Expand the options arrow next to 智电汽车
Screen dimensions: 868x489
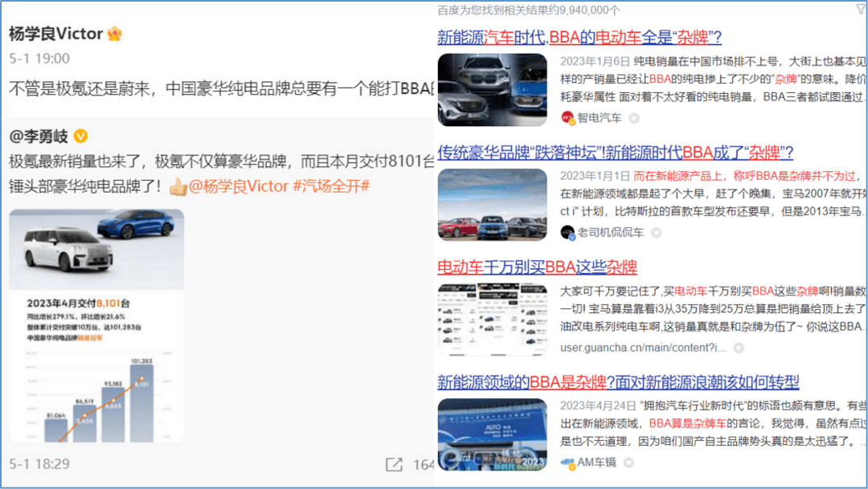(x=634, y=118)
